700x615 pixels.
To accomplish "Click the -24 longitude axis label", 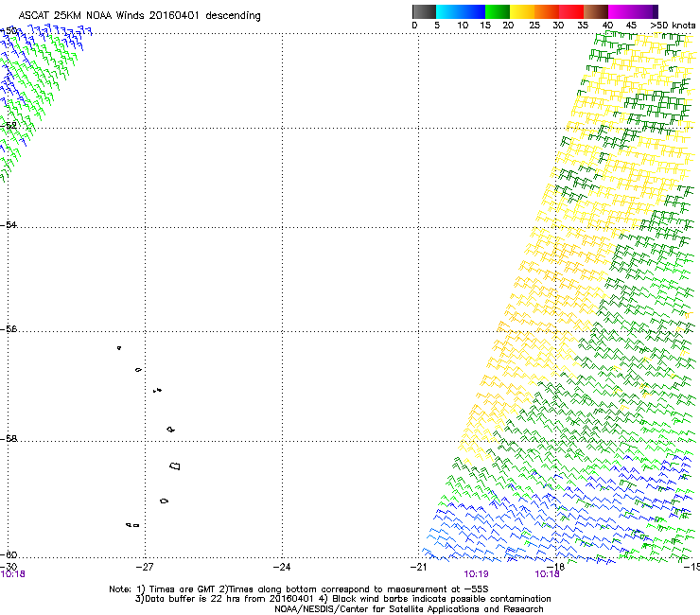I will pos(282,567).
